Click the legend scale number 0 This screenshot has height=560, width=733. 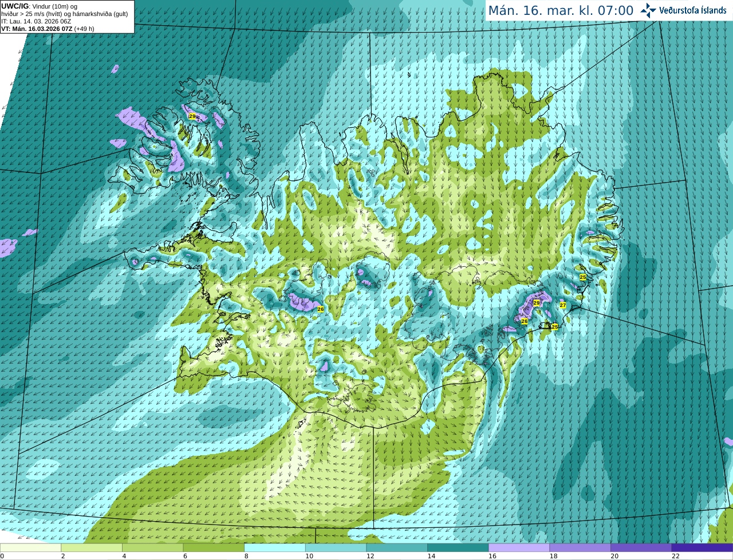(x=2, y=556)
